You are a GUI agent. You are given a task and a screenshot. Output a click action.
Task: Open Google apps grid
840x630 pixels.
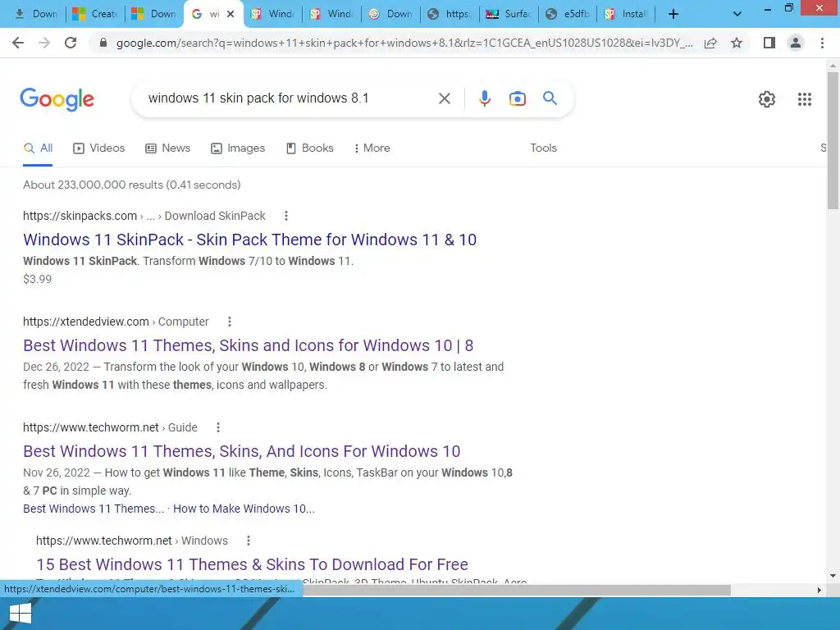[x=804, y=99]
